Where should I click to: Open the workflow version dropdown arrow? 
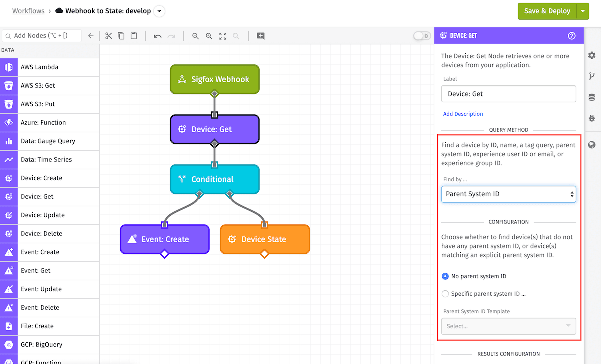[x=159, y=11]
